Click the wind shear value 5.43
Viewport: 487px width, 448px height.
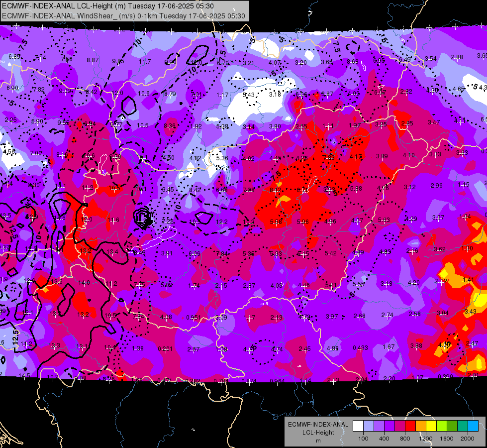(248, 95)
